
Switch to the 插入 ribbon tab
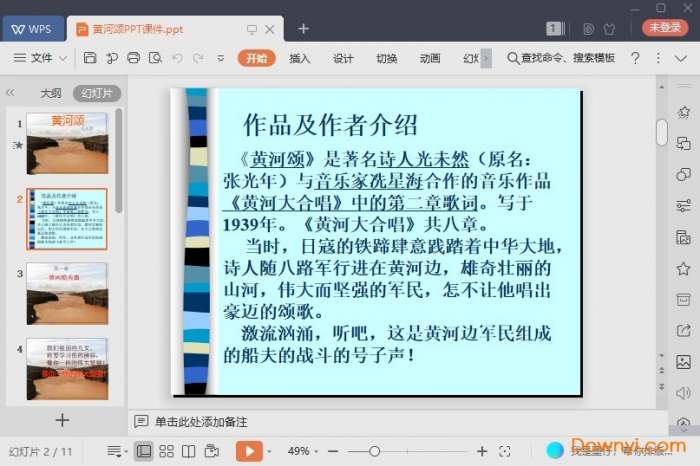[299, 58]
